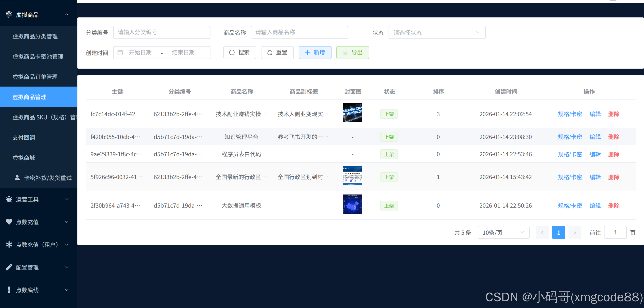This screenshot has width=644, height=308.
Task: Click the 卡密补货/发货重试 person icon
Action: click(17, 178)
